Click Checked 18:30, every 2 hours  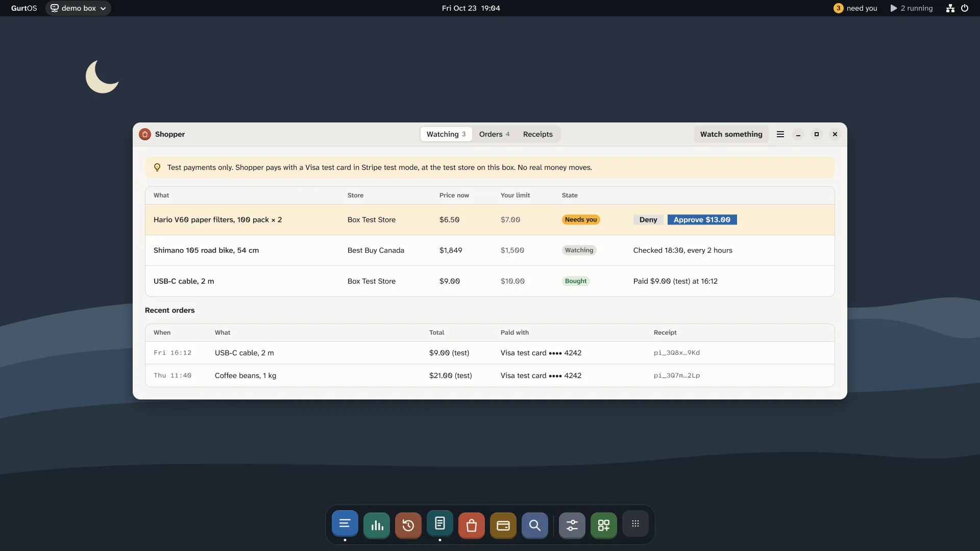click(683, 251)
